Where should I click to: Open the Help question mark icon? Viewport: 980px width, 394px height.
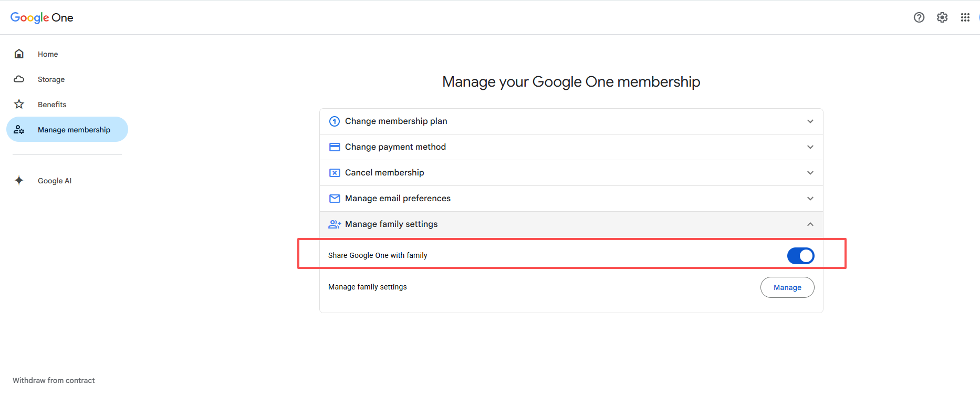pyautogui.click(x=919, y=17)
